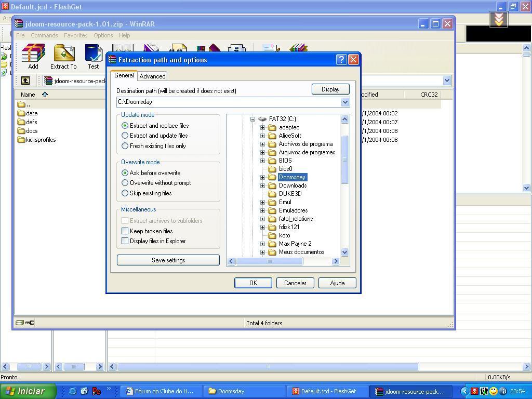Screen dimensions: 532x399
Task: Select Ask before overwrite
Action: click(x=125, y=172)
